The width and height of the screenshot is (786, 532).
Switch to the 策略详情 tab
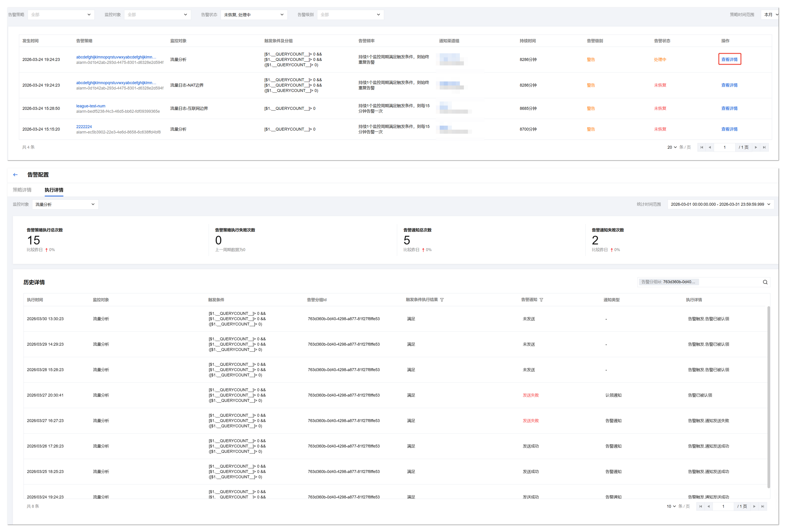pos(22,190)
